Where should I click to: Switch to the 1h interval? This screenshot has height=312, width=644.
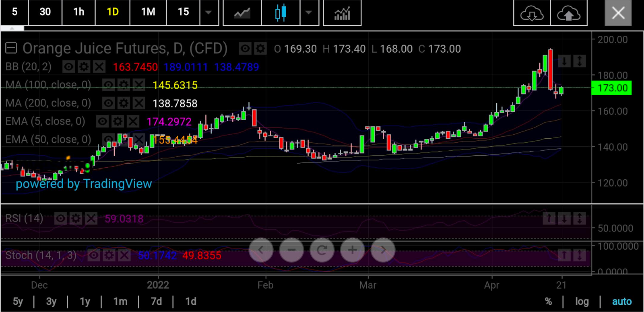coord(79,12)
